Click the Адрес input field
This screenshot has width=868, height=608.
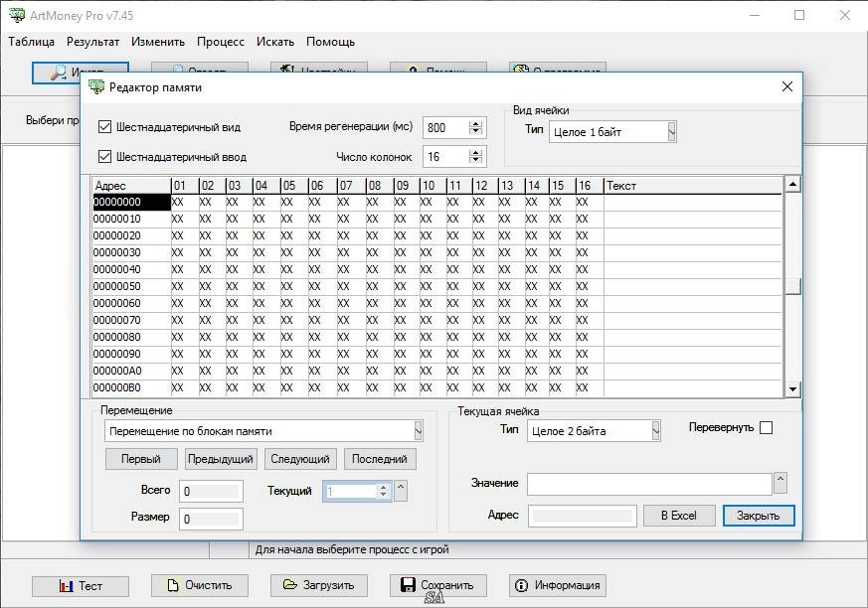(x=583, y=516)
